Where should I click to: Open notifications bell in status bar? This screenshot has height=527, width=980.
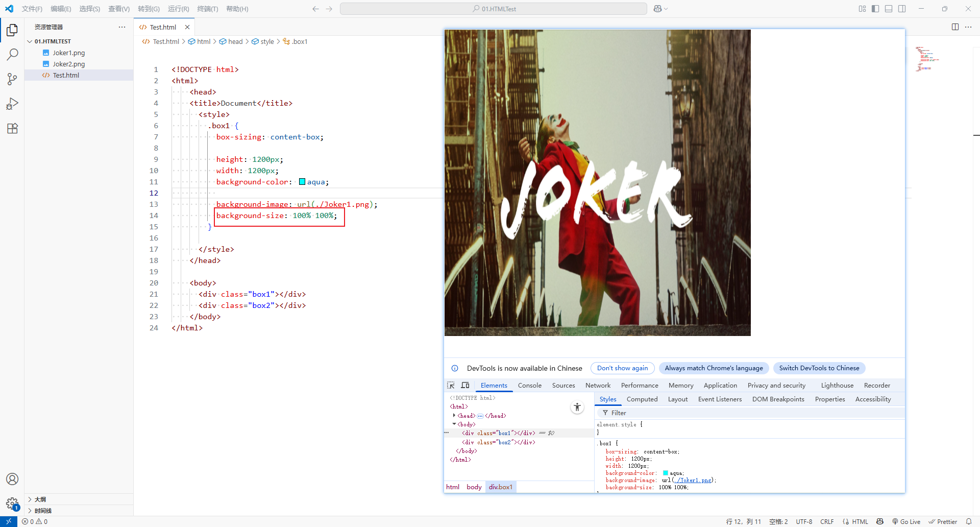(969, 521)
